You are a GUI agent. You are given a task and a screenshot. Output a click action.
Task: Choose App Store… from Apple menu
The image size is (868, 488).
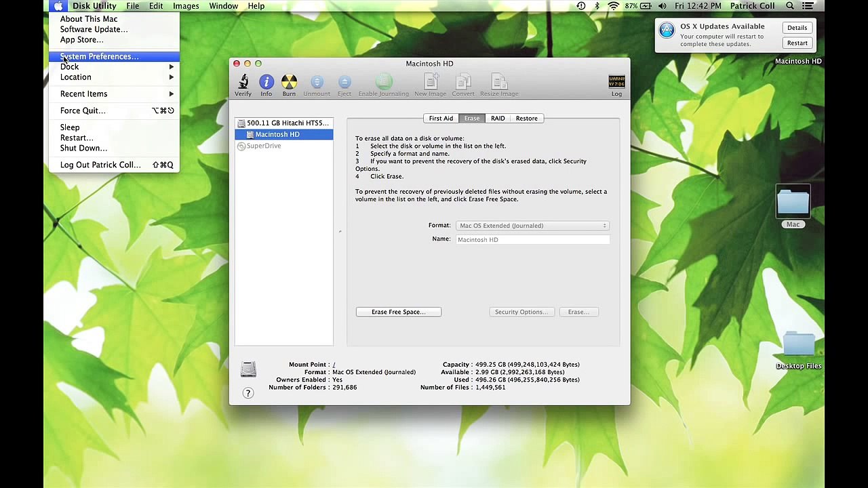114,39
